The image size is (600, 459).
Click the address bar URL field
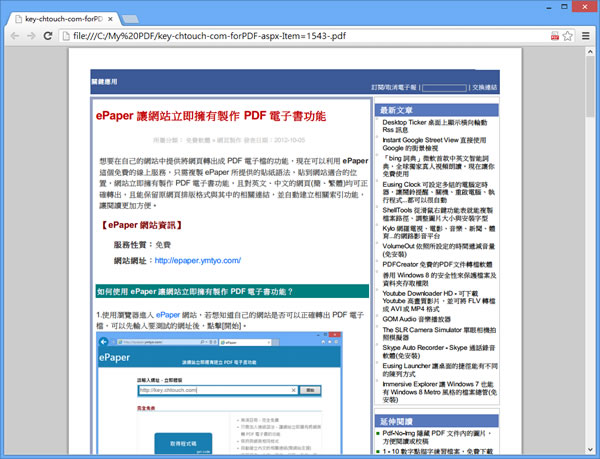click(306, 36)
